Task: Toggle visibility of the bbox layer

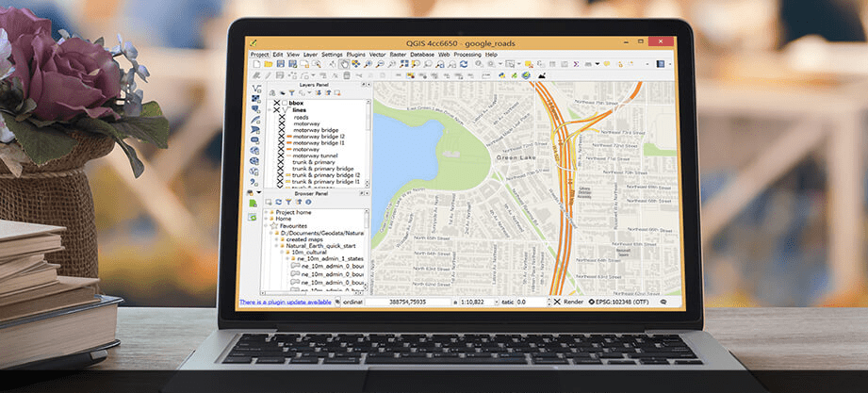Action: [x=277, y=103]
